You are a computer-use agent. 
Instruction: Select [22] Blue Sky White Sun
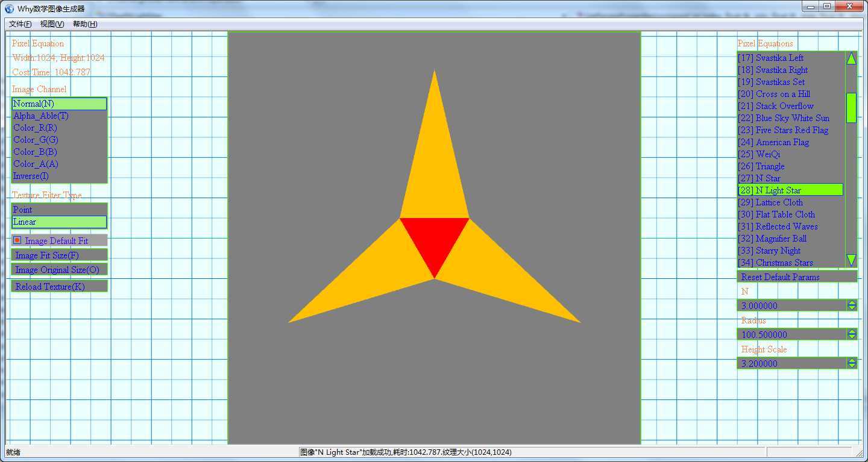click(x=790, y=118)
